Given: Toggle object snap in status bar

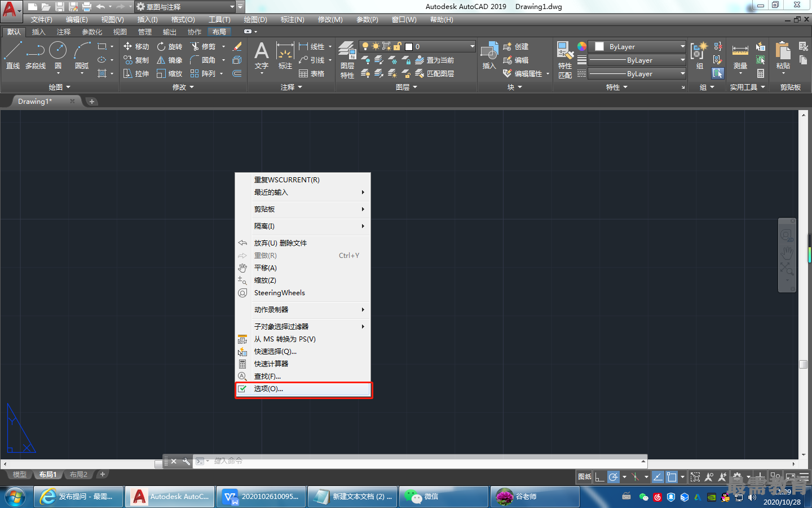Looking at the screenshot, I should pyautogui.click(x=672, y=477).
